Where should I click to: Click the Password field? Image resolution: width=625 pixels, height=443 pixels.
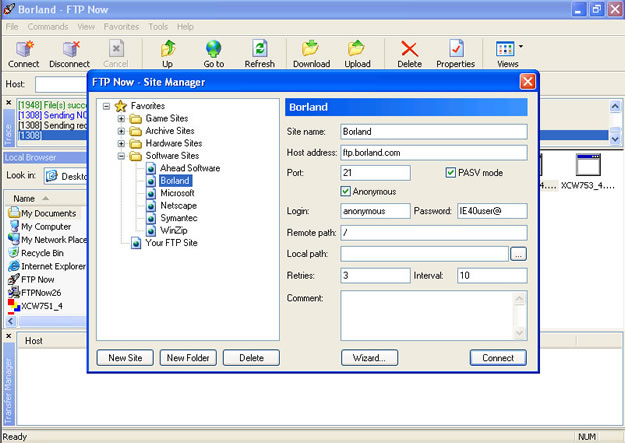pyautogui.click(x=493, y=211)
